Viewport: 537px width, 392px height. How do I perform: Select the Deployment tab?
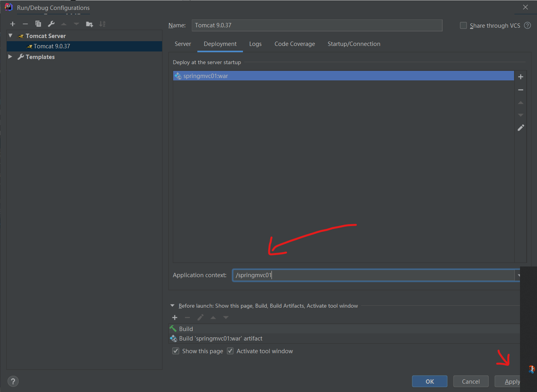[x=220, y=44]
